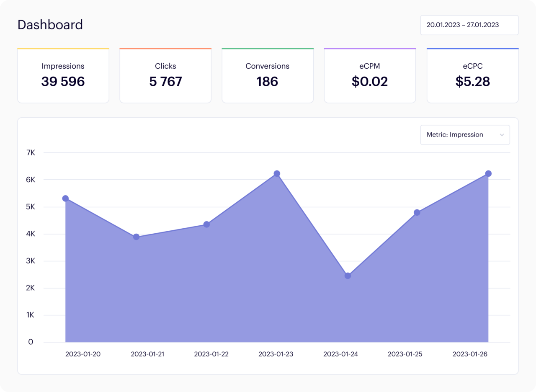Click the data point for 2023-01-25
This screenshot has height=392, width=536.
[417, 213]
